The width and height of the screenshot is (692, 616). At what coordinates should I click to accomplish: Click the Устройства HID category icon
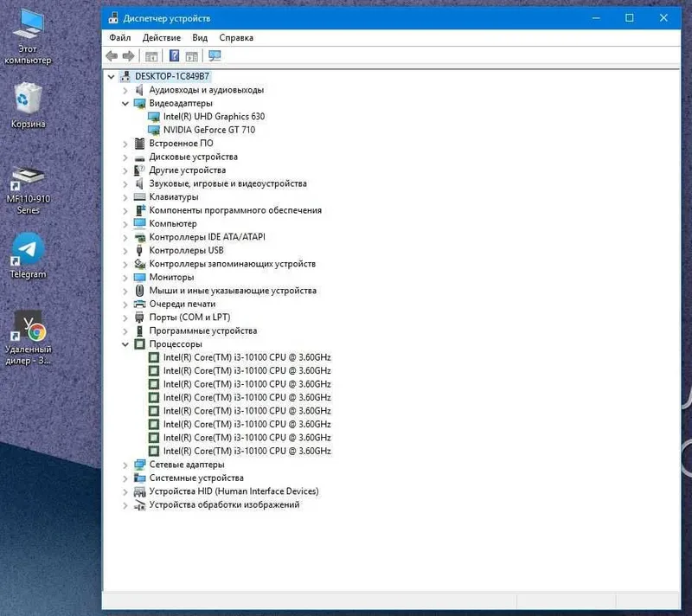tap(139, 491)
